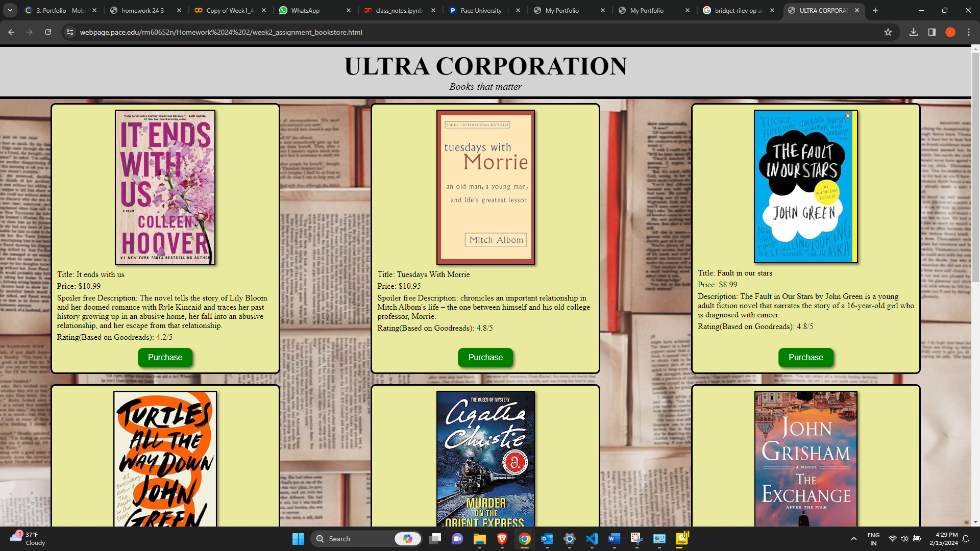Screen dimensions: 980x551
Task: View site information icon in address bar
Action: [70, 32]
